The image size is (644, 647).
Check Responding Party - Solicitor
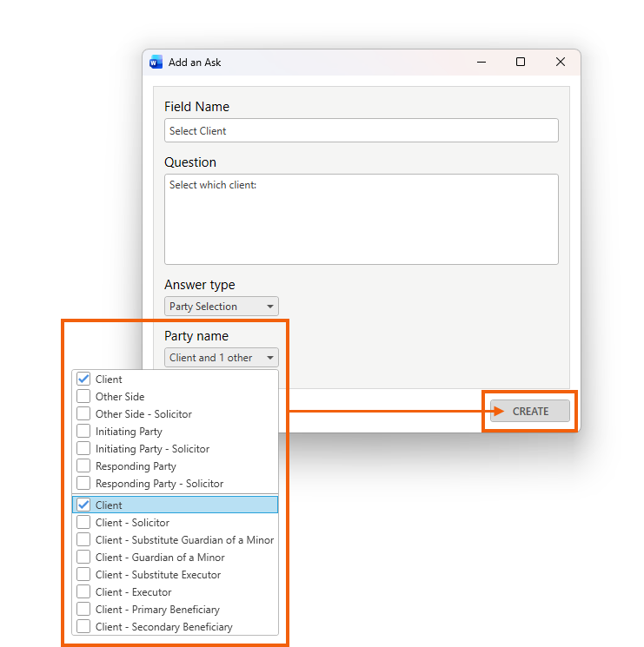(x=83, y=484)
